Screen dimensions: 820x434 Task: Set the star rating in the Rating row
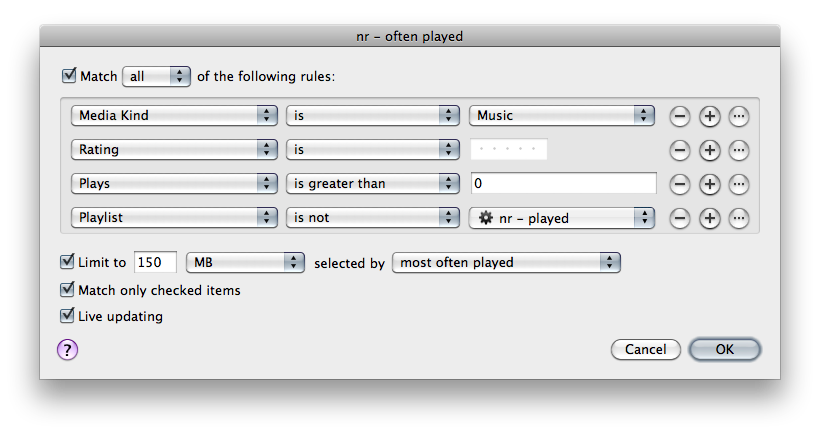point(509,149)
